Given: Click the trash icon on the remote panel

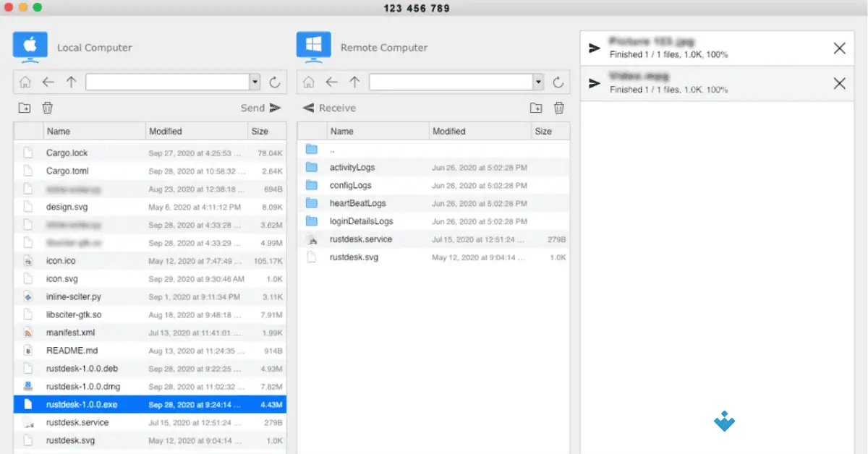Looking at the screenshot, I should (558, 107).
